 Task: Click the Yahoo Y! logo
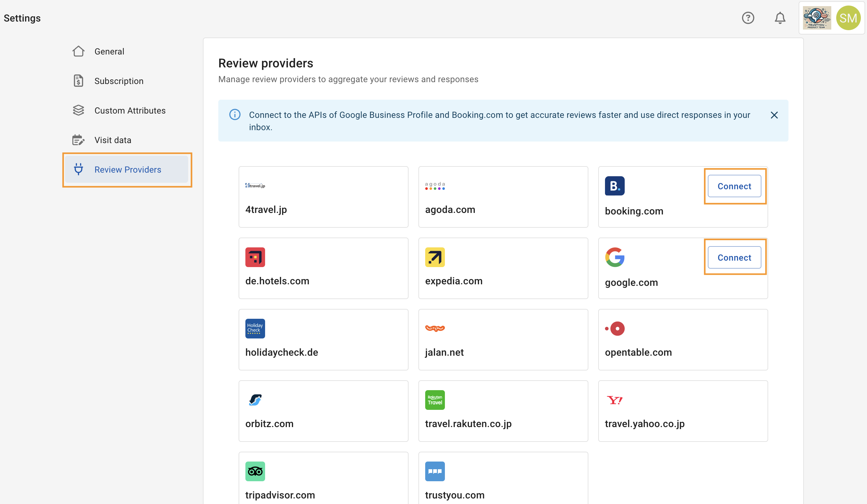tap(615, 400)
